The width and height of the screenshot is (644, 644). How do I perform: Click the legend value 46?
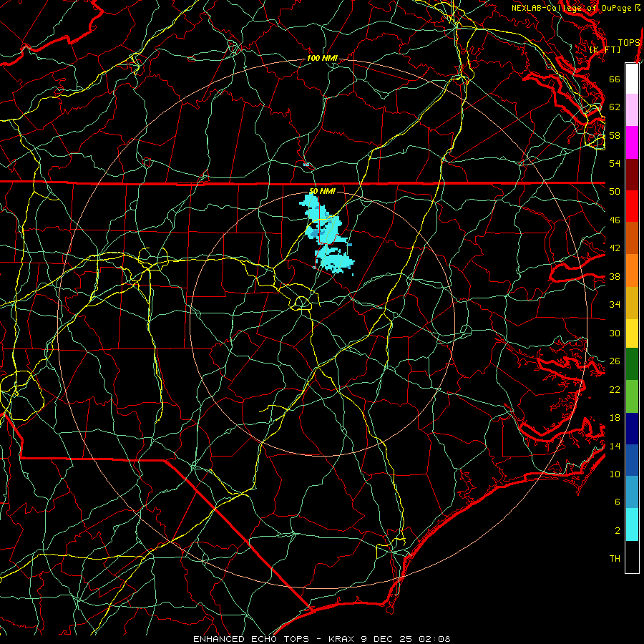point(615,220)
